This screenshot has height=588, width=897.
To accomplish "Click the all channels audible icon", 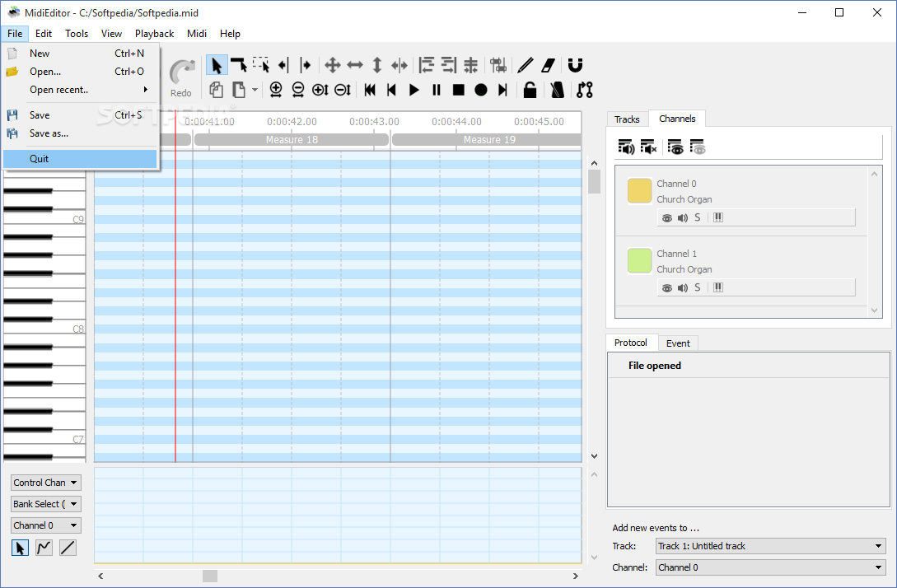I will 626,147.
